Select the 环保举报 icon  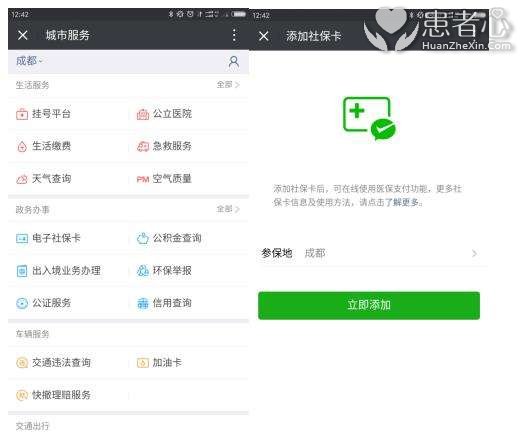(x=143, y=271)
